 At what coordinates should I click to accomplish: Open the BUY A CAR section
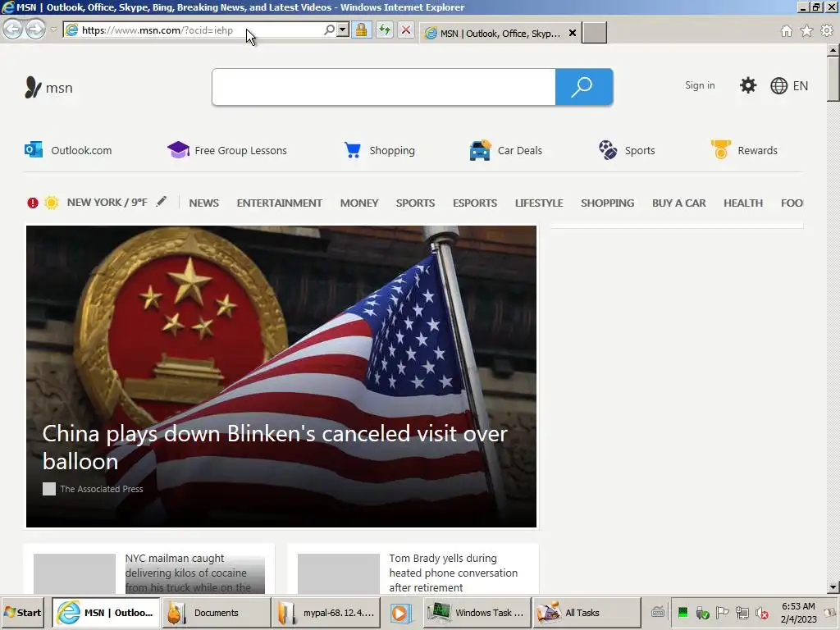[x=678, y=203]
